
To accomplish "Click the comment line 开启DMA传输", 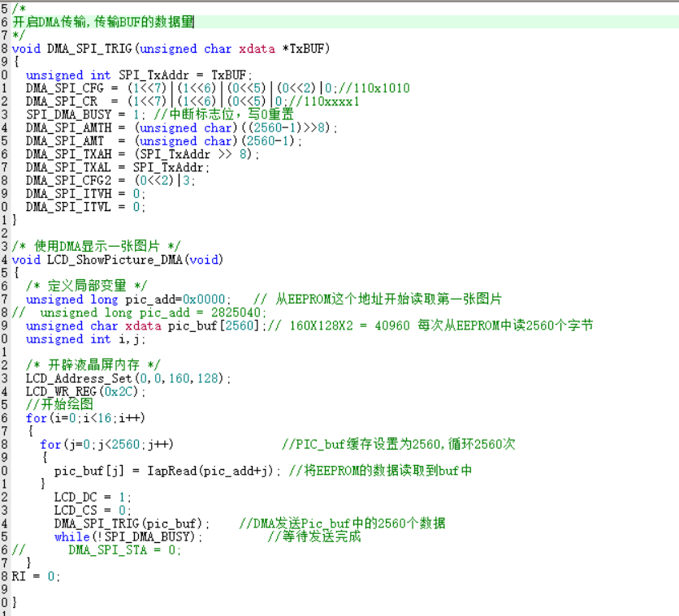I will (x=103, y=22).
